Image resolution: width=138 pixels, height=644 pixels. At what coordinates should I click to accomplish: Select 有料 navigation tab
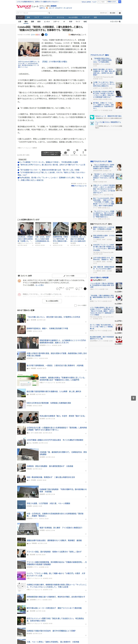coord(95,17)
